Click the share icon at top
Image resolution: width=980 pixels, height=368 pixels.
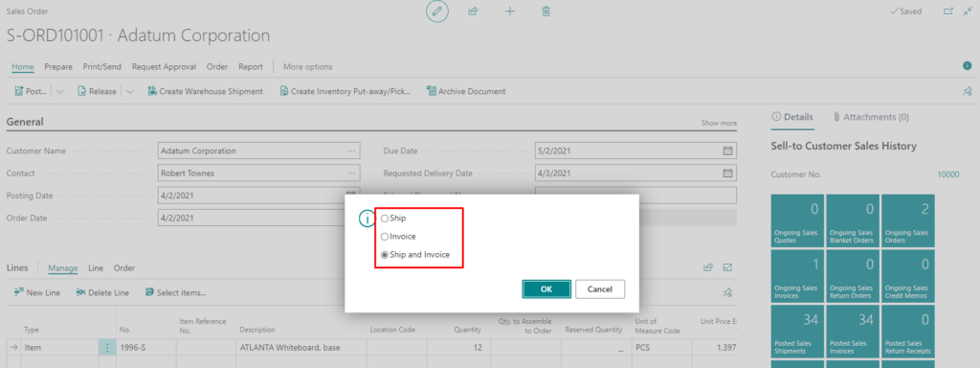[473, 11]
